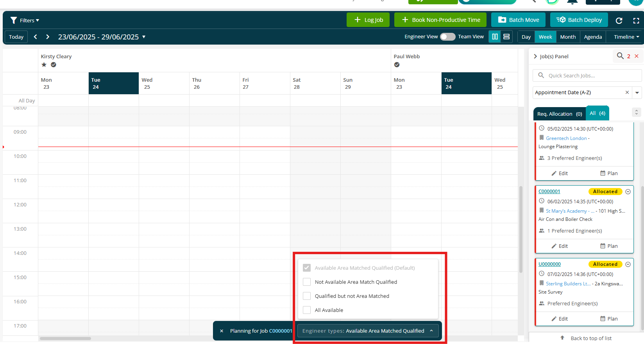Switch to the vertical columns layout icon
The width and height of the screenshot is (644, 344).
point(495,37)
